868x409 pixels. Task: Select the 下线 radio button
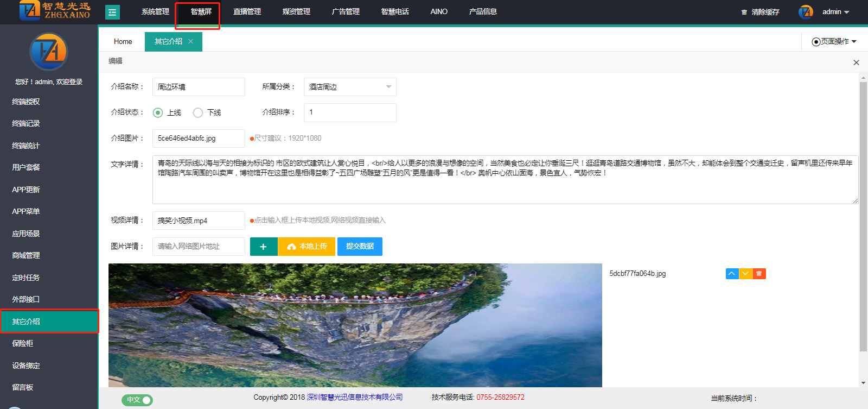[x=198, y=112]
